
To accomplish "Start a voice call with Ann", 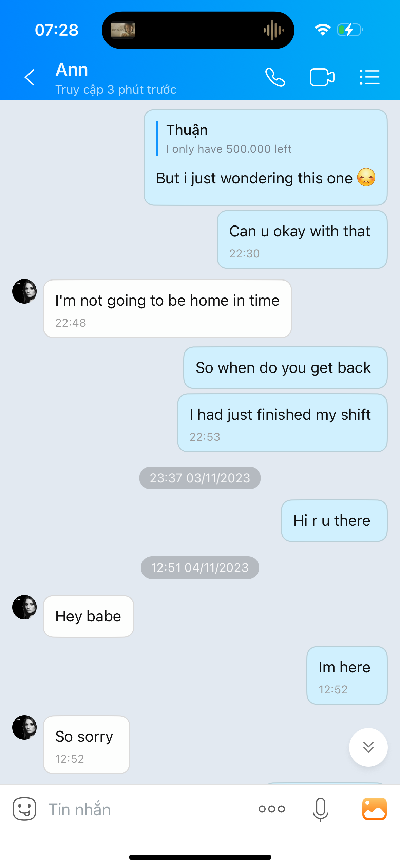I will pos(275,77).
